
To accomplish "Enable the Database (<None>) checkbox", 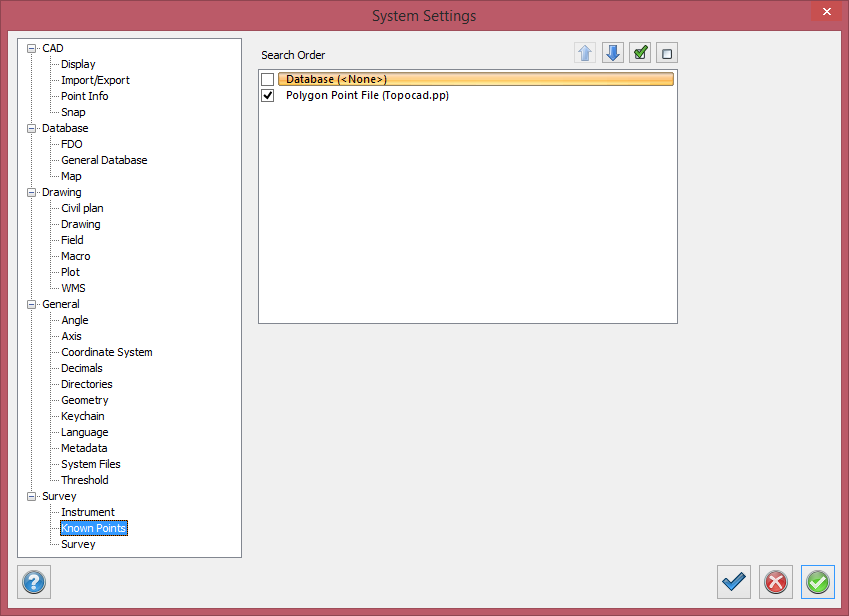I will tap(267, 79).
